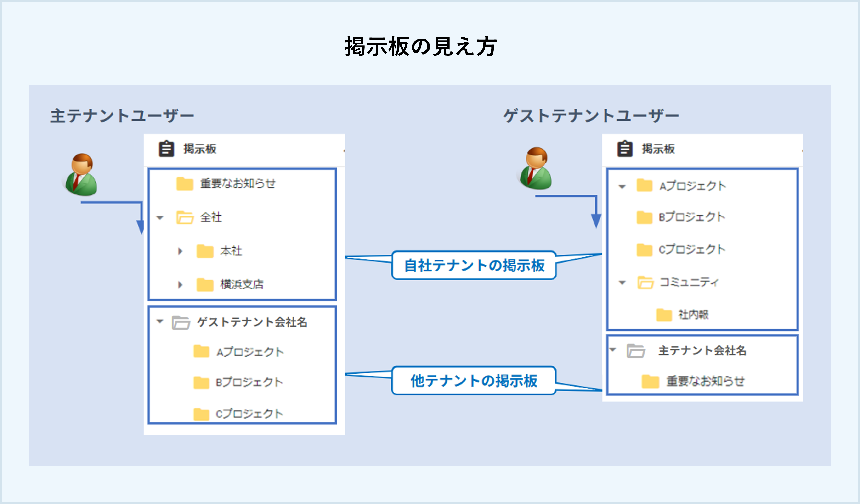Expand the 本社 folder arrow
The height and width of the screenshot is (504, 860).
[180, 251]
